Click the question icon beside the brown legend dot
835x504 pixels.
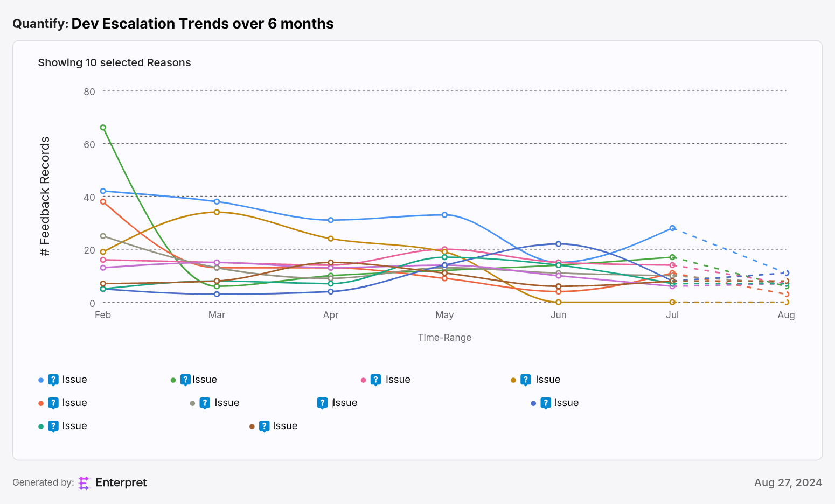pos(264,426)
